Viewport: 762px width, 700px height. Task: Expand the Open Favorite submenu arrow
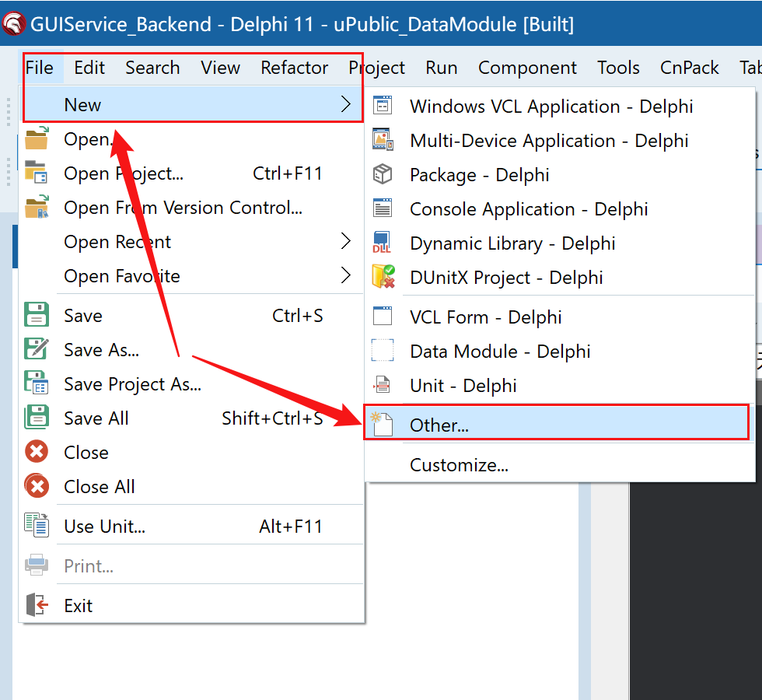point(345,275)
